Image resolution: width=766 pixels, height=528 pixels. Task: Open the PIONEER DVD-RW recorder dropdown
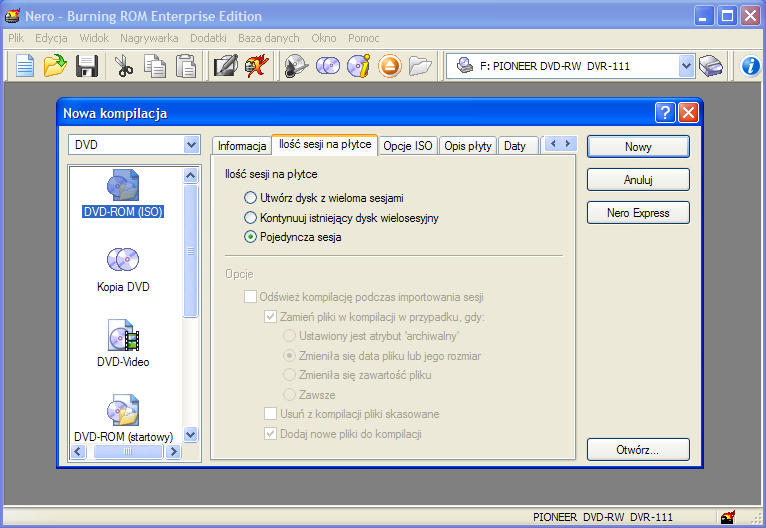(686, 66)
